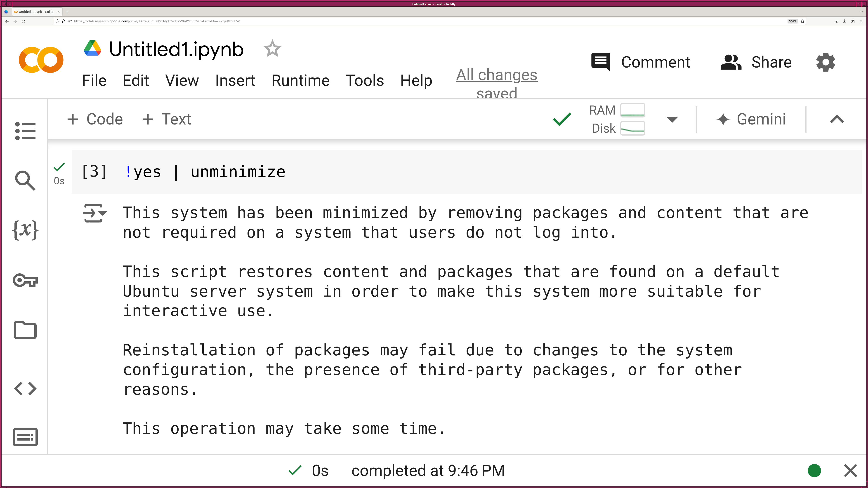Open the Code snippets angle-bracket icon
868x488 pixels.
25,388
